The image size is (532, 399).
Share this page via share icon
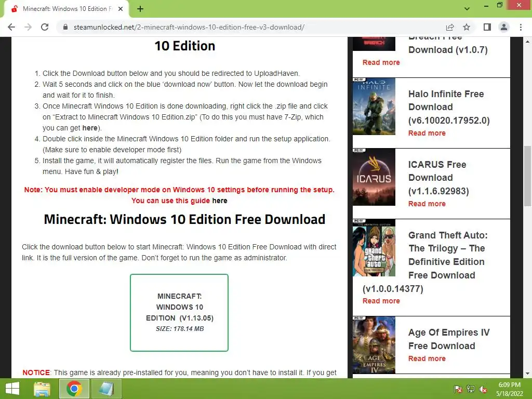coord(450,27)
